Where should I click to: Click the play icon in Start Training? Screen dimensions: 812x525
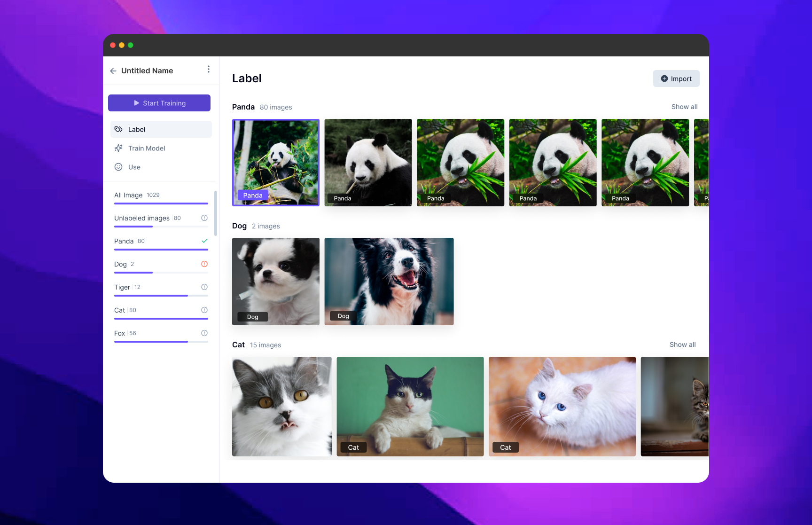[x=136, y=103]
